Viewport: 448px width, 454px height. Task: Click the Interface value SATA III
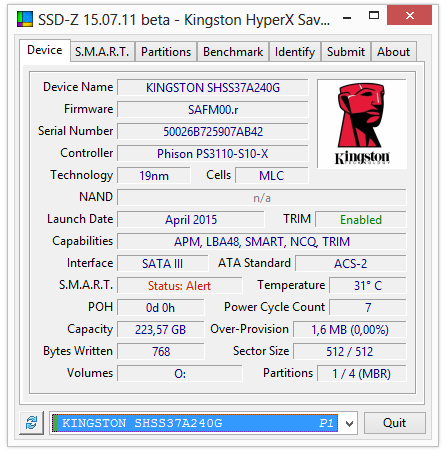[x=163, y=264]
